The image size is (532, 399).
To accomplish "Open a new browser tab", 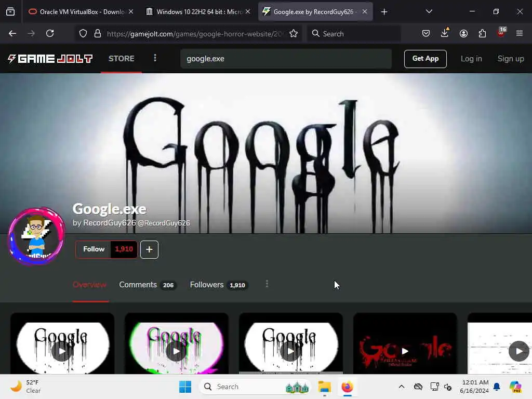I will (384, 12).
